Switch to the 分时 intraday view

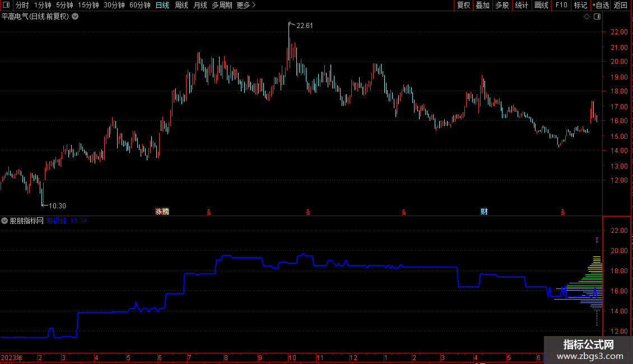point(22,5)
